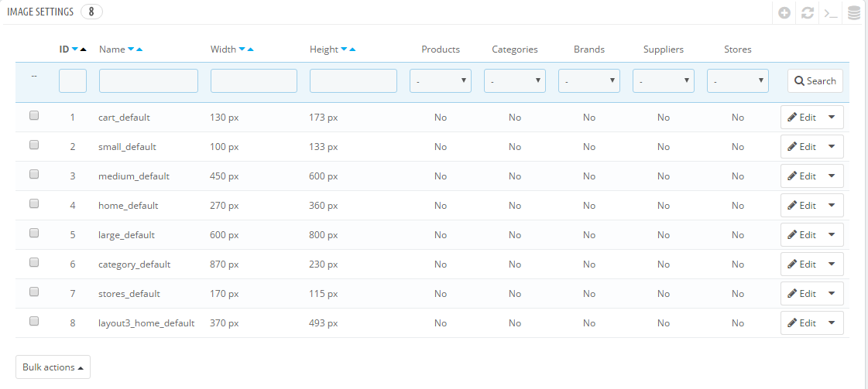Expand the Suppliers filter dropdown
The width and height of the screenshot is (868, 389).
pyautogui.click(x=664, y=80)
